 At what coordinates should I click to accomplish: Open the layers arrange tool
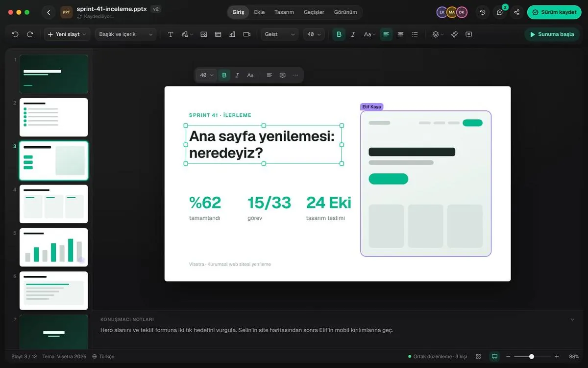click(438, 34)
